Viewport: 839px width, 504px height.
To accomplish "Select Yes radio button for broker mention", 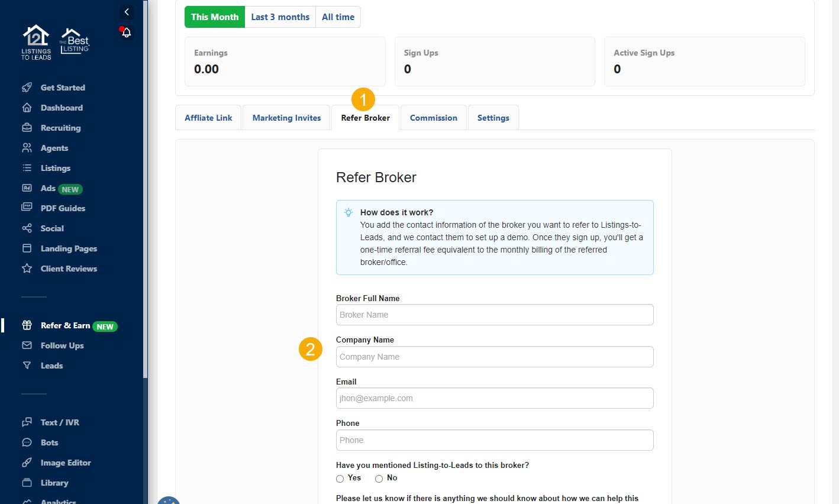I will tap(340, 479).
